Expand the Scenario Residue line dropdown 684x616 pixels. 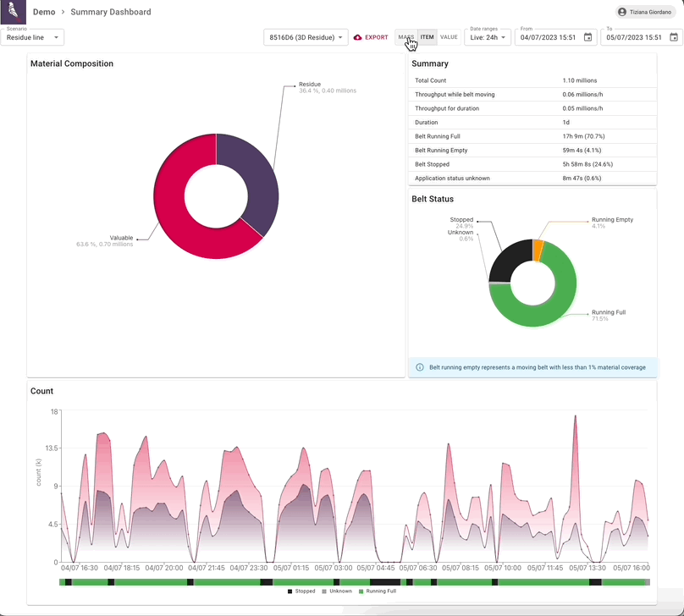coord(32,37)
